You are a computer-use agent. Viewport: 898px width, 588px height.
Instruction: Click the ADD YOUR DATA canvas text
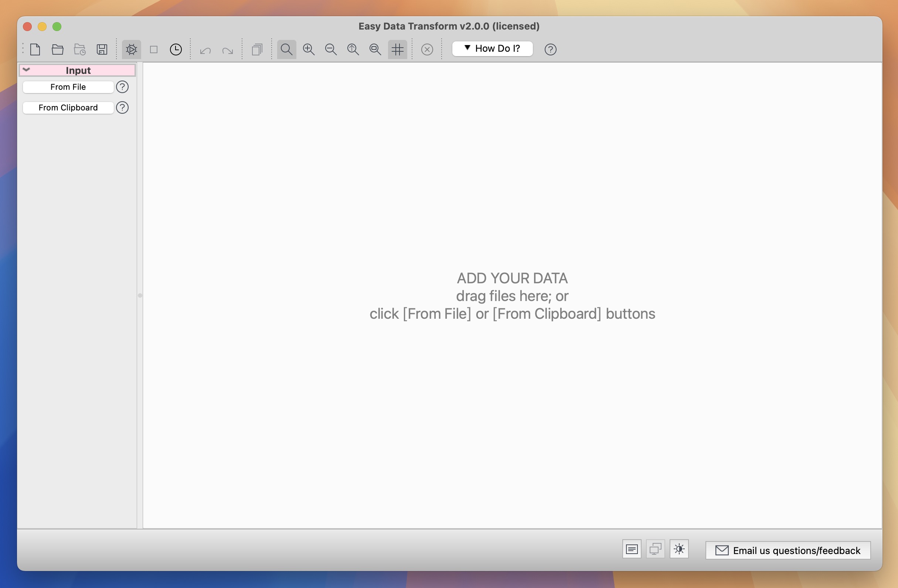[x=513, y=278]
